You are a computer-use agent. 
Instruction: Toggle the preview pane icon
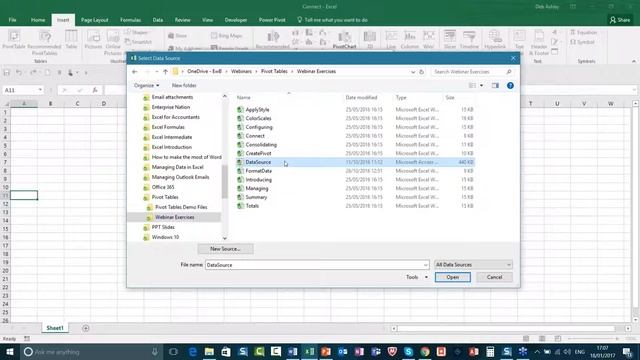tap(495, 86)
